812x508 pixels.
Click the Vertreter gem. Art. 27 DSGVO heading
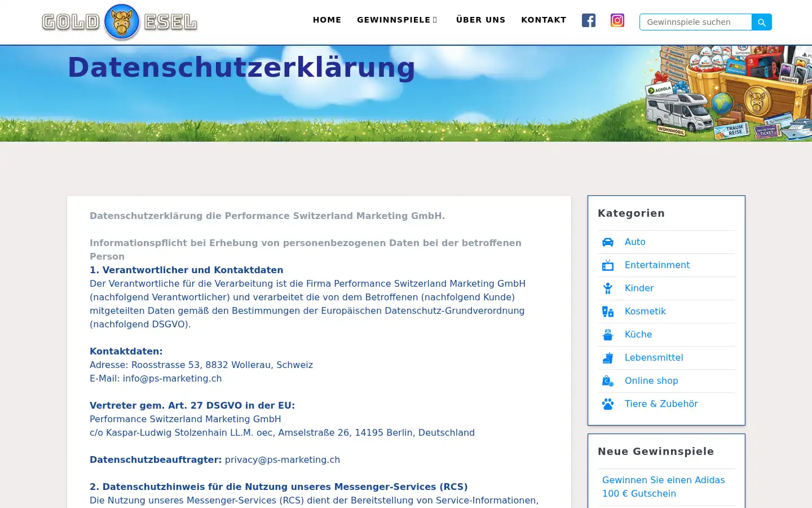coord(192,406)
